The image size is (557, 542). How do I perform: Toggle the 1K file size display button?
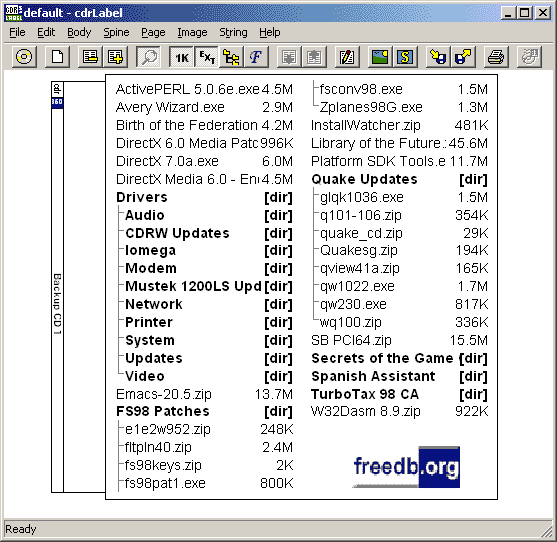click(182, 57)
